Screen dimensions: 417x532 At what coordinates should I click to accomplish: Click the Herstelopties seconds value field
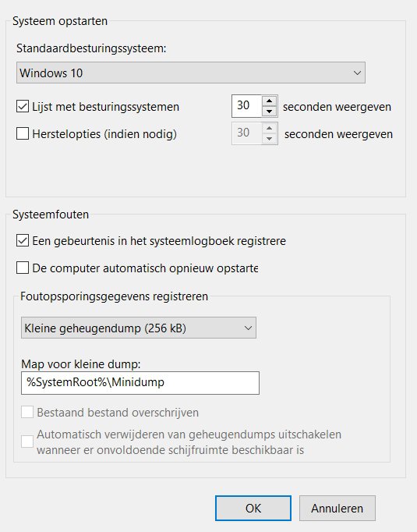(x=247, y=133)
